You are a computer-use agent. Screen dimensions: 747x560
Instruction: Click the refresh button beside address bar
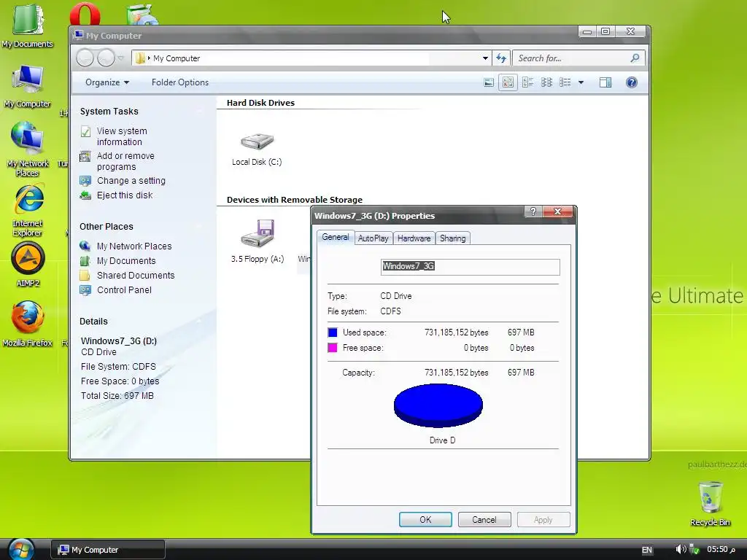click(x=501, y=58)
